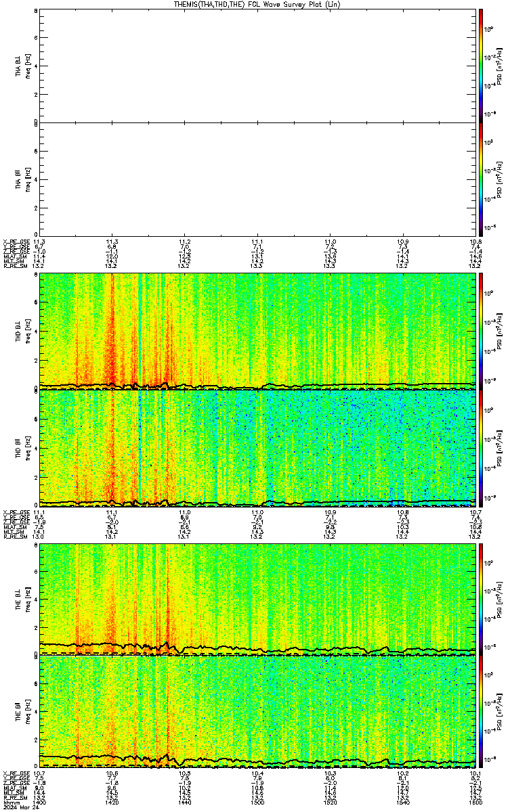Click the R_RE_SM row label under THA panels

(x=14, y=266)
